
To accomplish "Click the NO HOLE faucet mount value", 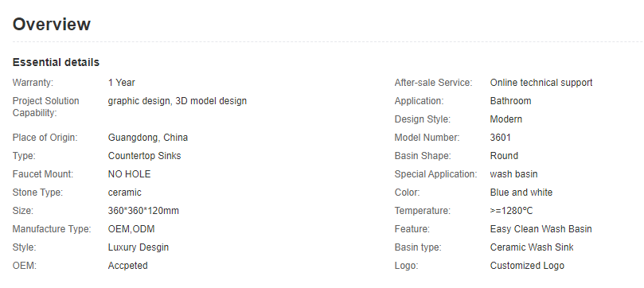I will tap(130, 174).
